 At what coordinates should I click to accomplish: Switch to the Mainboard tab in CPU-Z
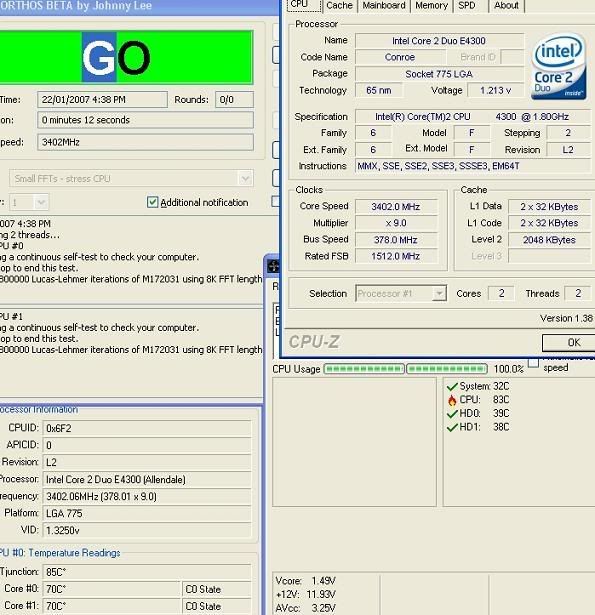[384, 5]
